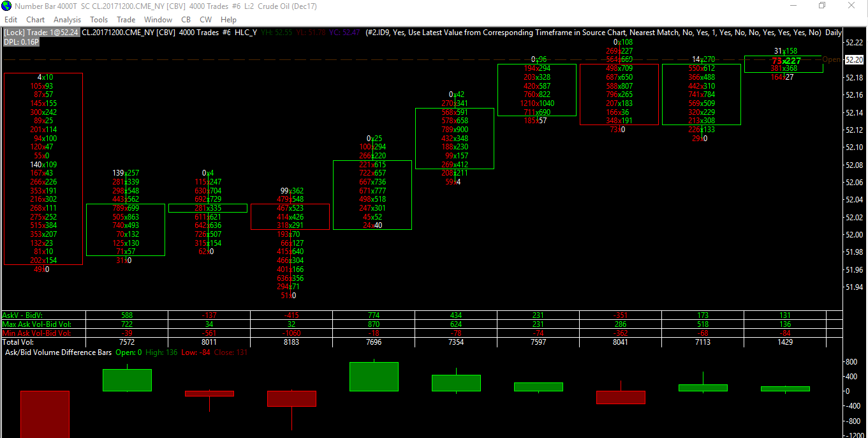
Task: Click the AskV-BidV value -415
Action: click(x=291, y=315)
